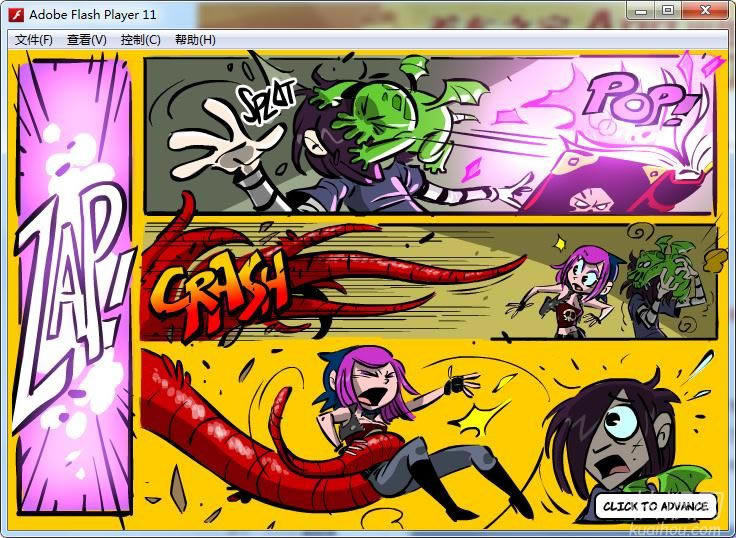Close the Adobe Flash Player window
736x538 pixels.
(705, 11)
